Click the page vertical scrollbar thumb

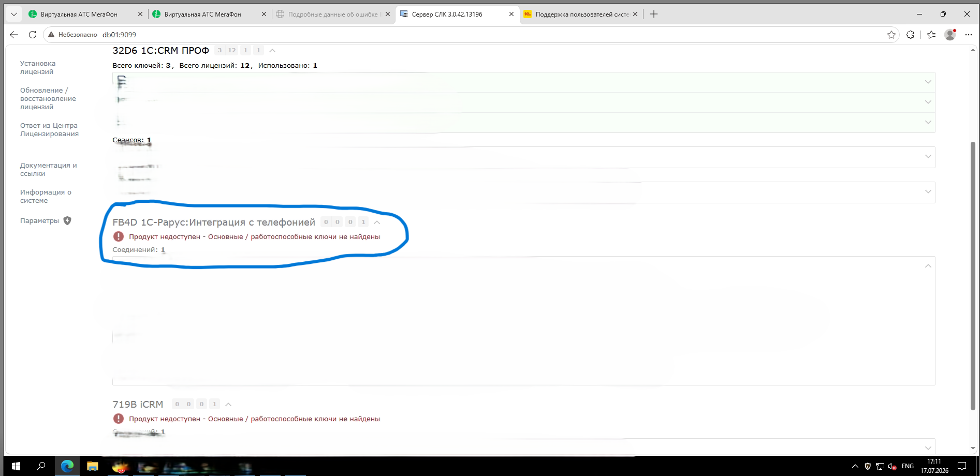click(x=973, y=276)
